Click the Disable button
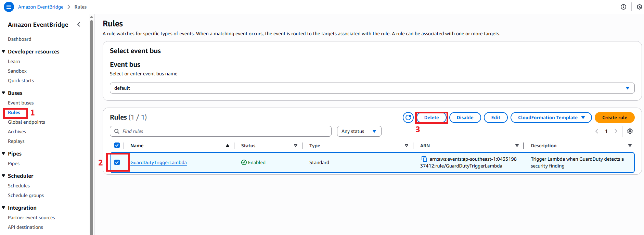The width and height of the screenshot is (644, 235). click(x=465, y=117)
